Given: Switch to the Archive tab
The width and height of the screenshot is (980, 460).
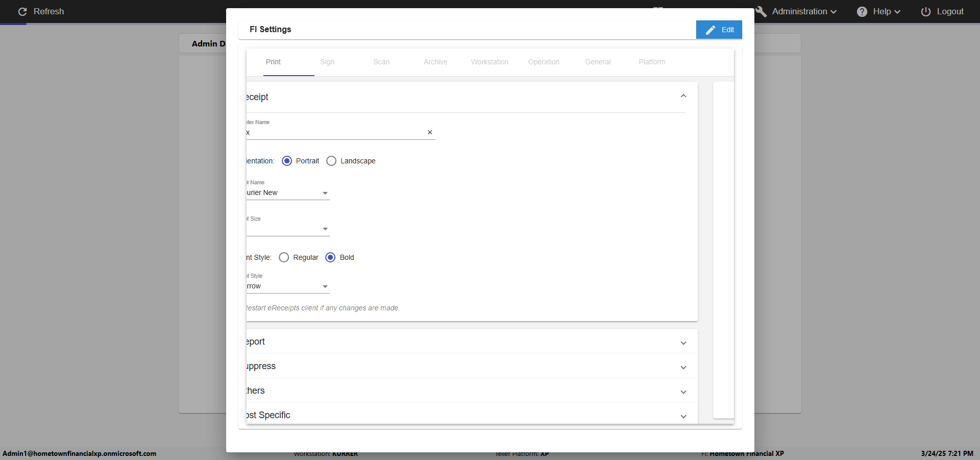Looking at the screenshot, I should point(435,62).
